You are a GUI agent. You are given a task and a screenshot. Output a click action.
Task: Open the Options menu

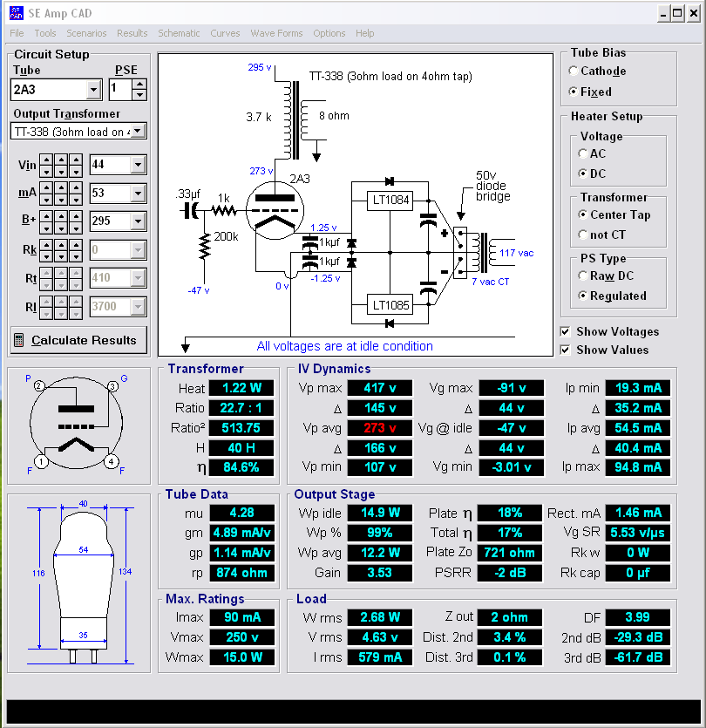pyautogui.click(x=329, y=33)
